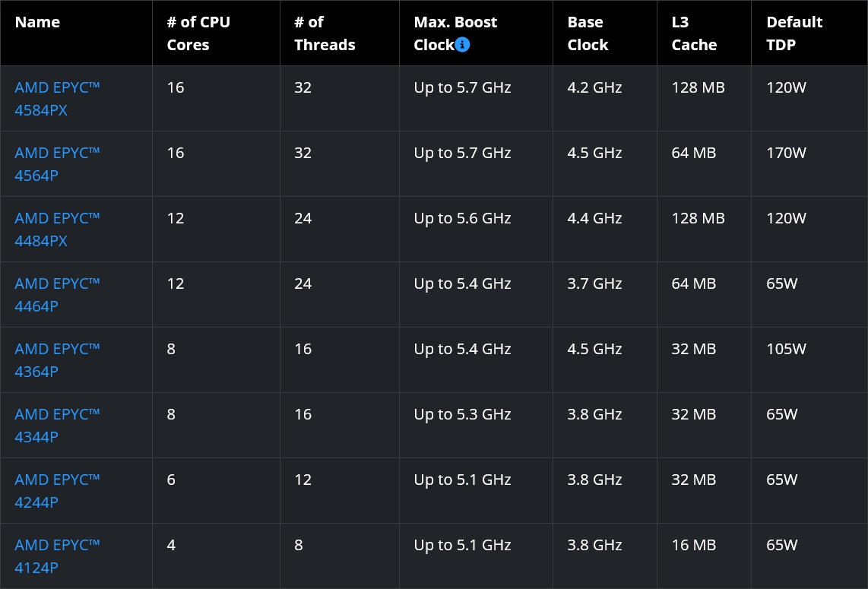This screenshot has width=868, height=589.
Task: Click the Default TDP column header
Action: [x=794, y=33]
